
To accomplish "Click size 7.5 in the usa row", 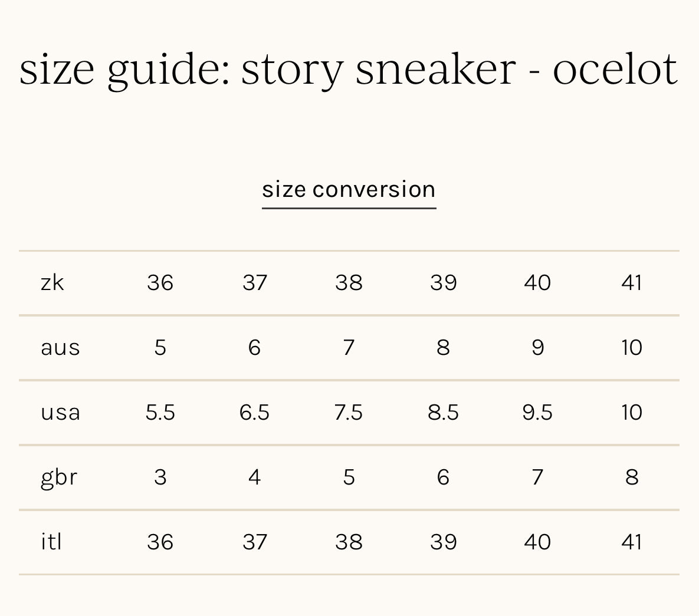I will 349,413.
